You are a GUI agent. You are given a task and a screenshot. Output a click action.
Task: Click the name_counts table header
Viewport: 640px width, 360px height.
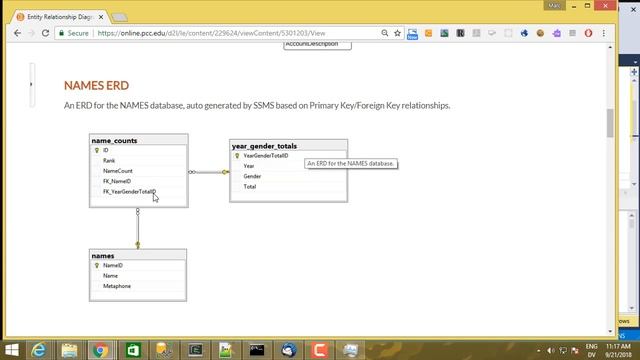pos(139,140)
